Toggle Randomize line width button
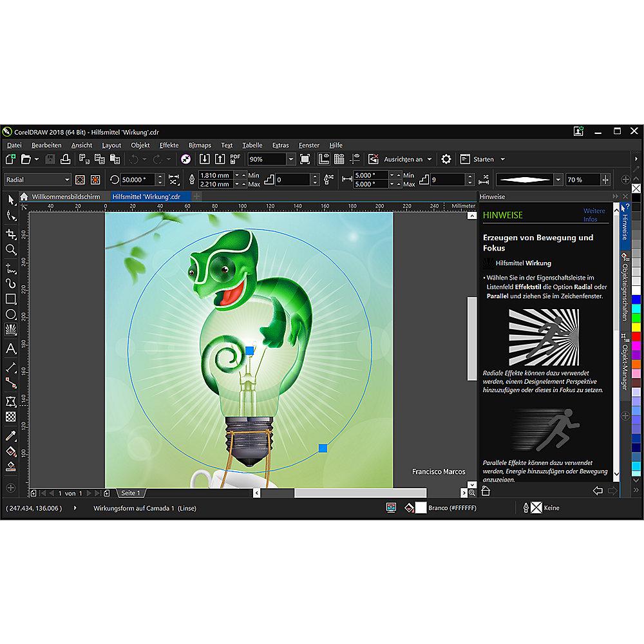 pyautogui.click(x=328, y=180)
